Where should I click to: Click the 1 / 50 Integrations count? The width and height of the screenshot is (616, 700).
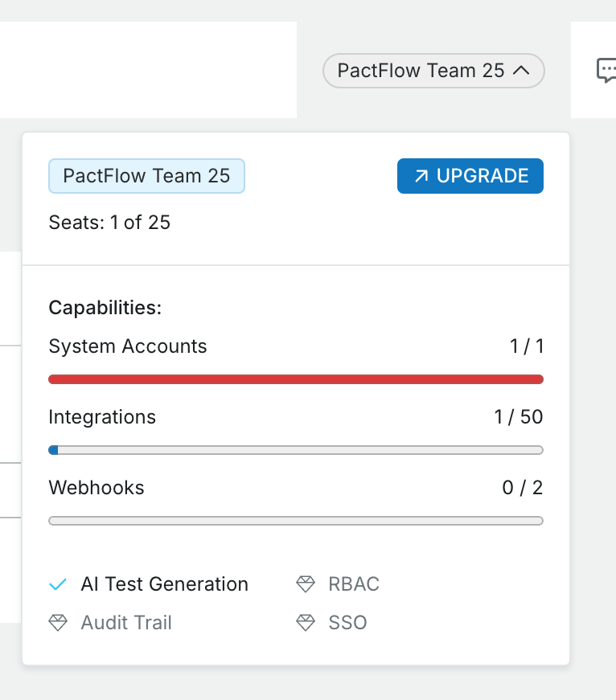click(x=519, y=417)
